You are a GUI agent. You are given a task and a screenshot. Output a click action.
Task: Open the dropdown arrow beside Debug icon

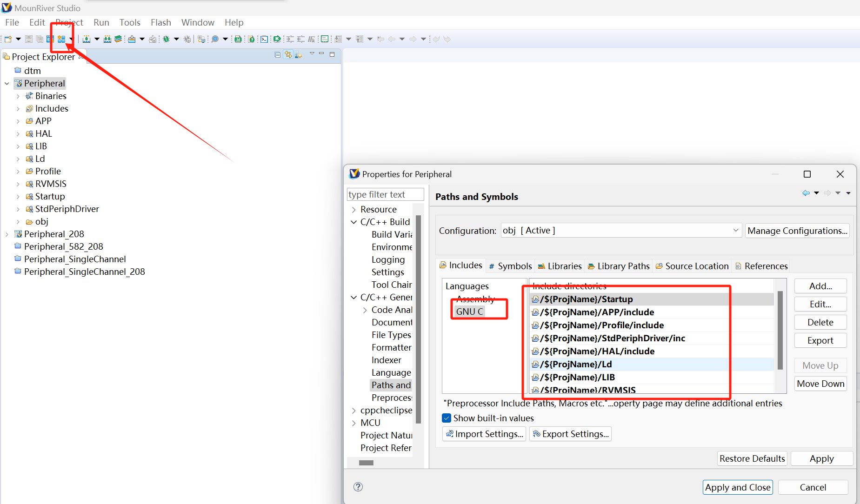click(176, 39)
